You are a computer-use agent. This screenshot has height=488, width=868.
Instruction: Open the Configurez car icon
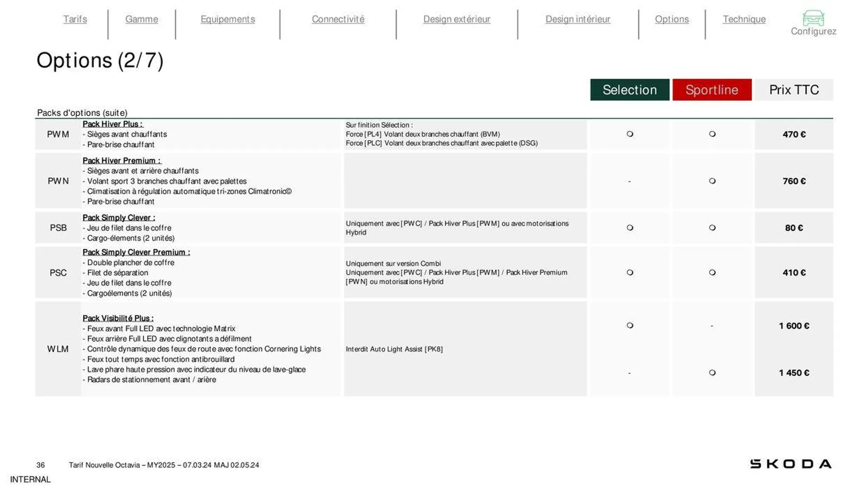pyautogui.click(x=813, y=18)
